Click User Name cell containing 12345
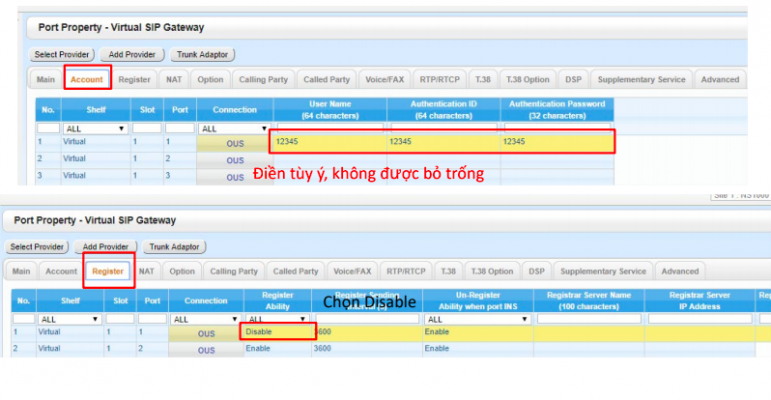 [x=328, y=142]
